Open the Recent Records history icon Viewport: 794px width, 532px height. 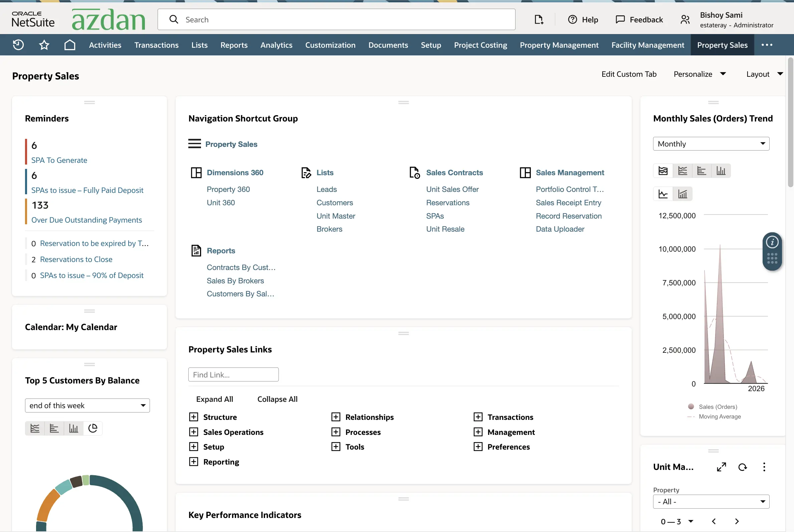click(18, 45)
